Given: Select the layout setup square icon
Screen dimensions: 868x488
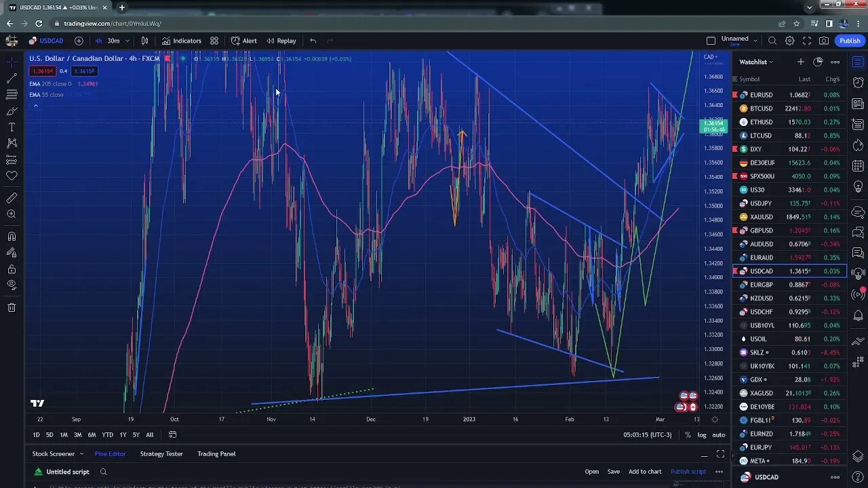Looking at the screenshot, I should pyautogui.click(x=711, y=41).
